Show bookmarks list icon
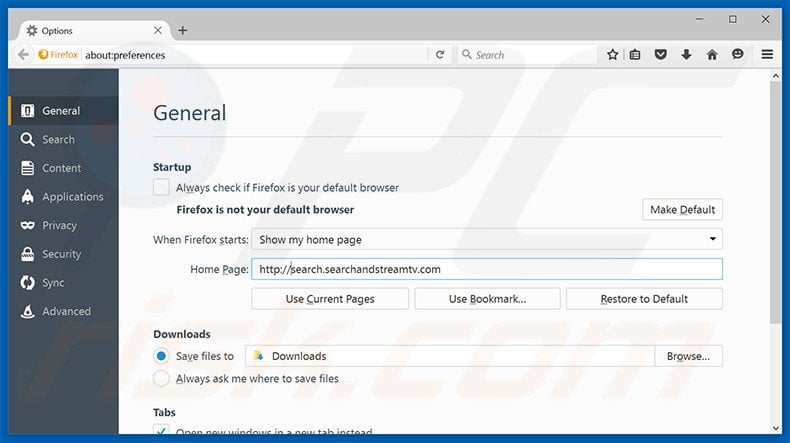The image size is (790, 443). [x=635, y=54]
